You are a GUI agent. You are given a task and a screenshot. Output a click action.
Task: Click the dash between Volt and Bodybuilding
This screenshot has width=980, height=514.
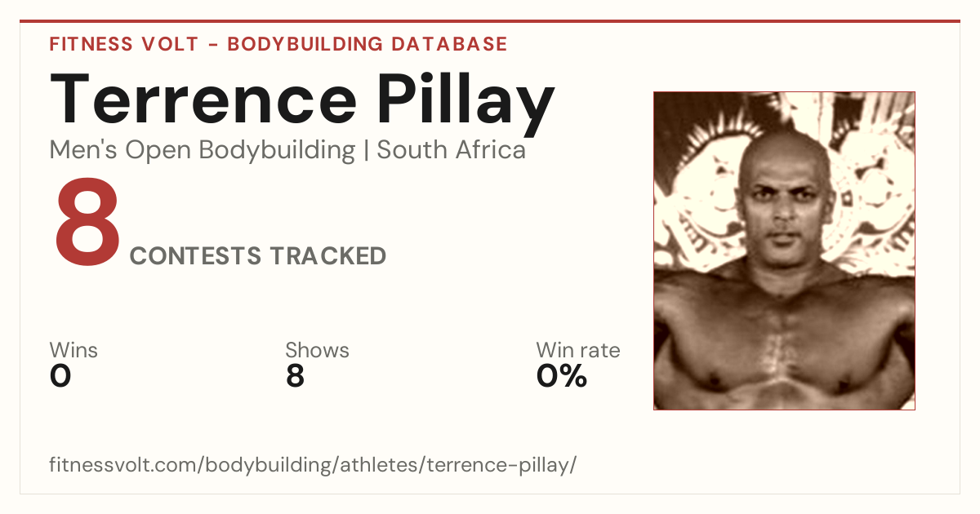pyautogui.click(x=212, y=45)
